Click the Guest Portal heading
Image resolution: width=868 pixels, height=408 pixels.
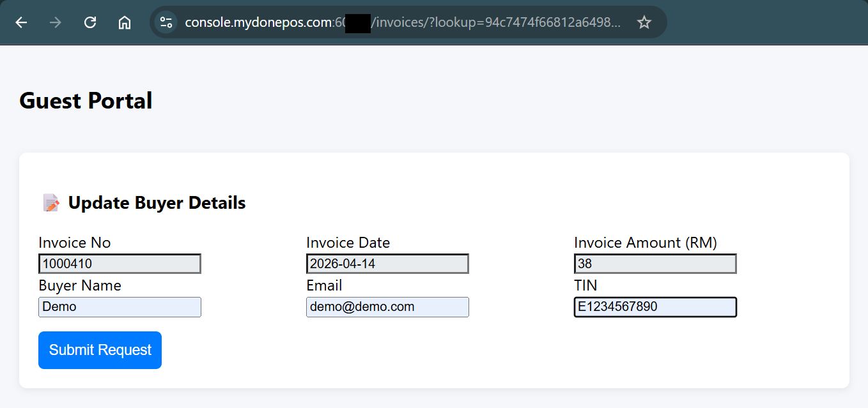[x=86, y=101]
